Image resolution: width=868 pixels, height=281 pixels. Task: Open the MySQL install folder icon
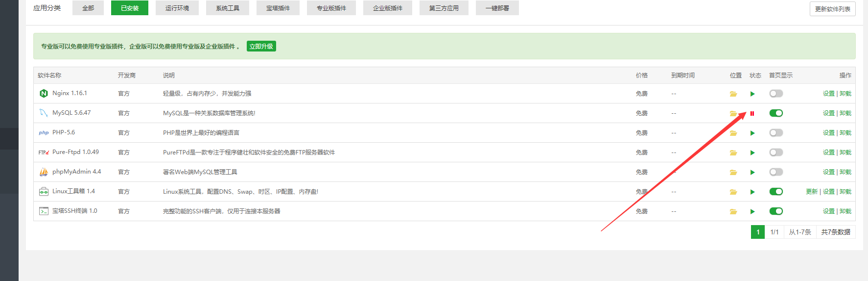[733, 113]
